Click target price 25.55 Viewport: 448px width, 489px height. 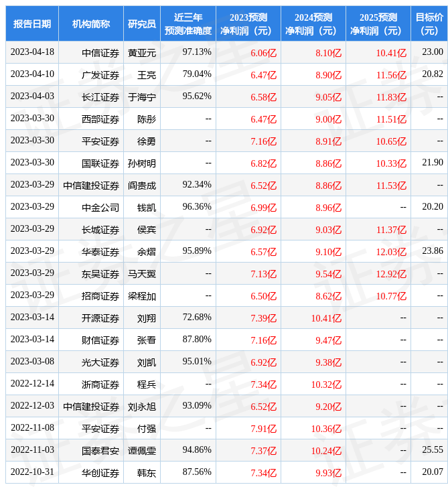[433, 450]
